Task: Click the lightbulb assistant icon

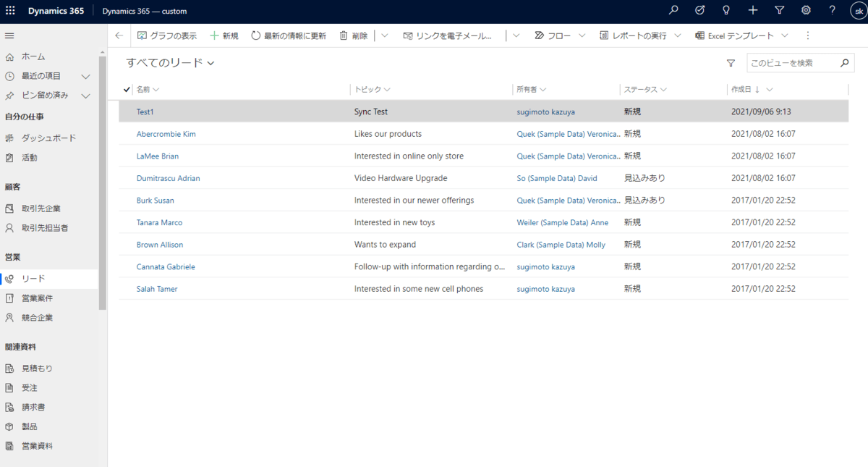Action: pos(726,10)
